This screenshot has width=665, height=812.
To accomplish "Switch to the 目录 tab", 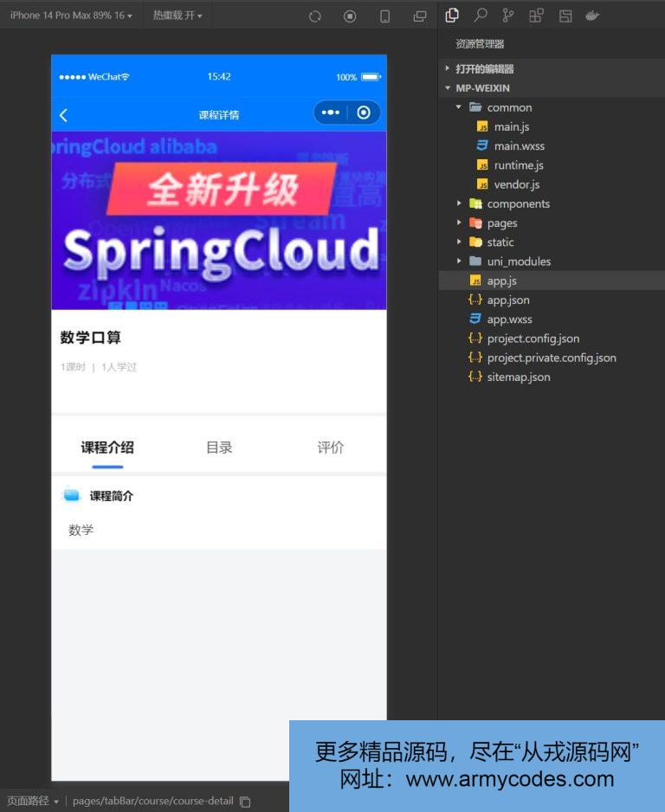I will click(219, 448).
